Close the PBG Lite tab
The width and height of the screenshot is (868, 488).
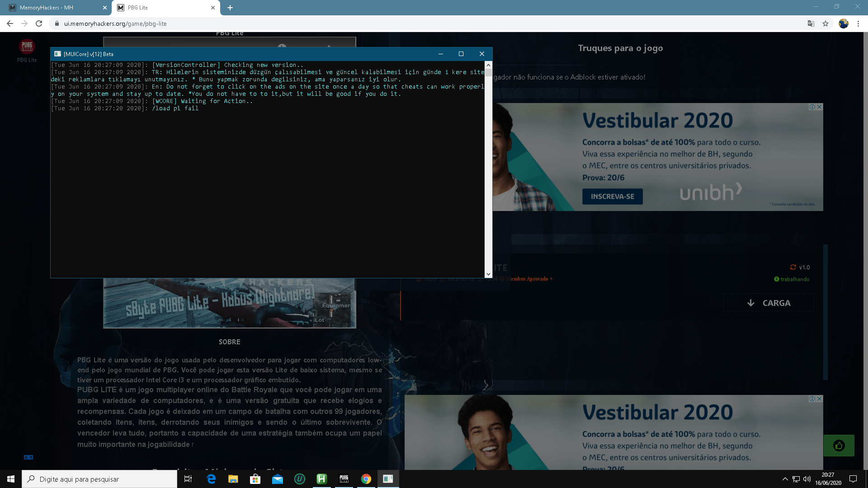coord(213,8)
